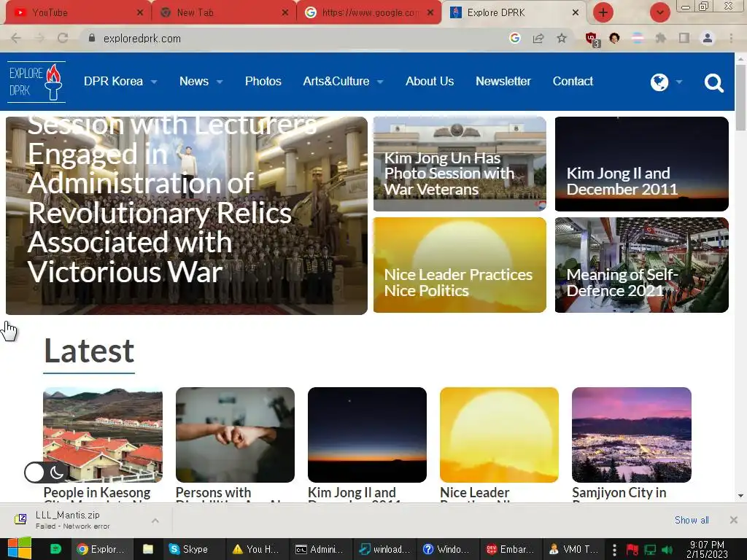Open the tab search dropdown

659,12
